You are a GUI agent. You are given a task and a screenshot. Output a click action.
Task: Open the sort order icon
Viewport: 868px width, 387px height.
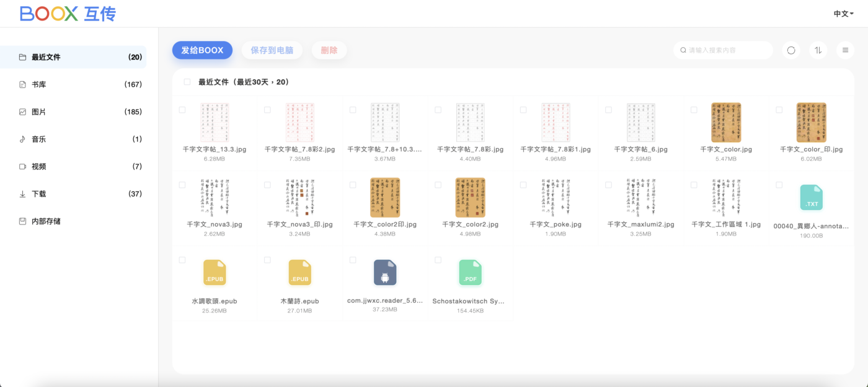tap(818, 50)
